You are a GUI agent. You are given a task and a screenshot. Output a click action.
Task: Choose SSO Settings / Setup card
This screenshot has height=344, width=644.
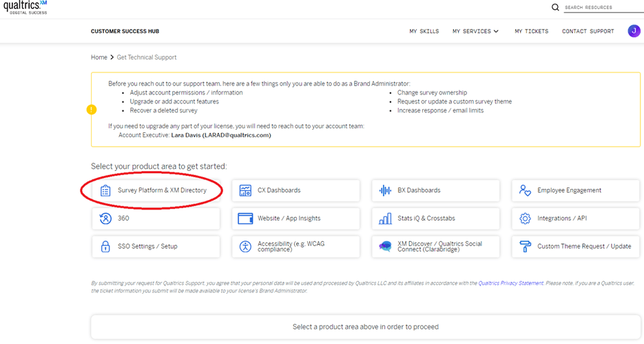(x=156, y=246)
